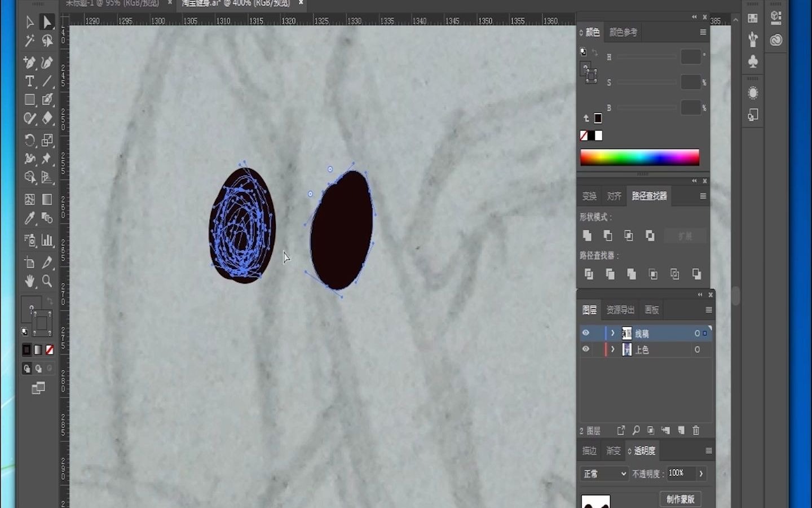Open the Layers panel options menu
The width and height of the screenshot is (812, 508).
click(709, 310)
